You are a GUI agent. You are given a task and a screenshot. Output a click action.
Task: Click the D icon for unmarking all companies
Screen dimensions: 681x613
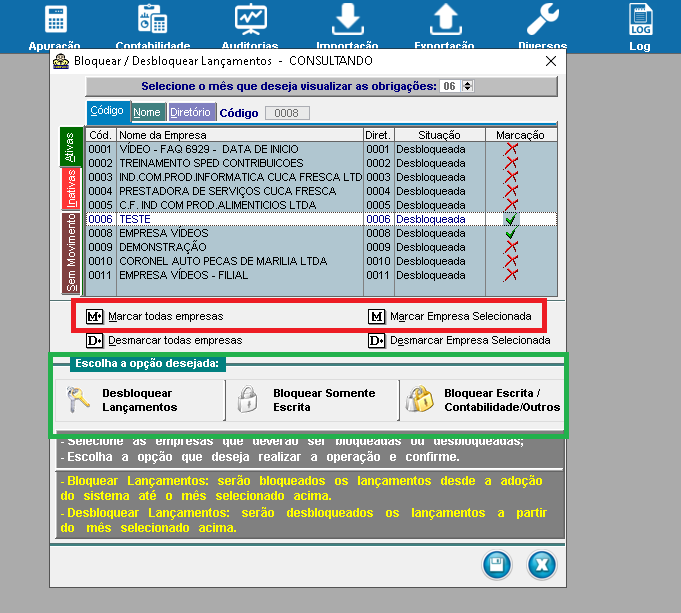pyautogui.click(x=95, y=341)
